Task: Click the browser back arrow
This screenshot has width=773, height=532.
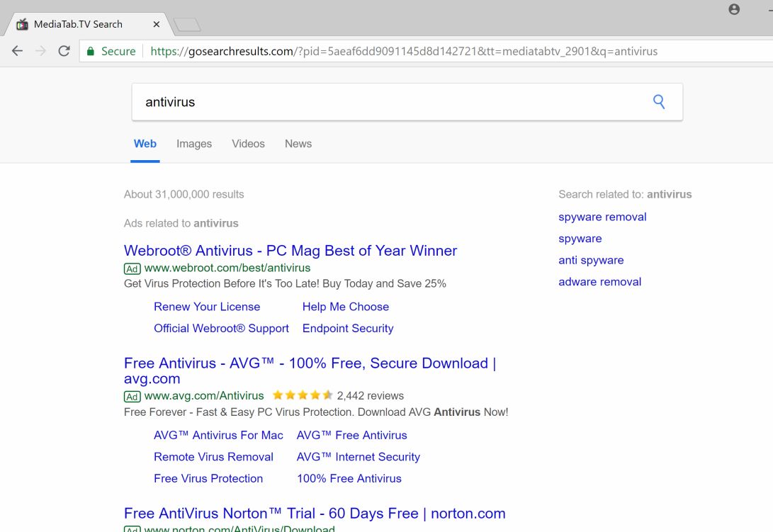Action: (x=18, y=51)
